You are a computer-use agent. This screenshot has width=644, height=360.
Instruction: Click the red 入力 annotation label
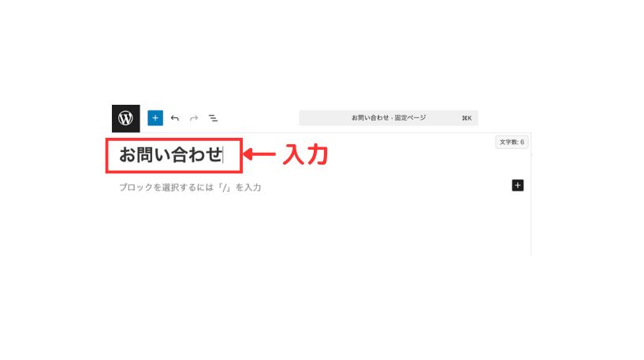click(x=305, y=154)
